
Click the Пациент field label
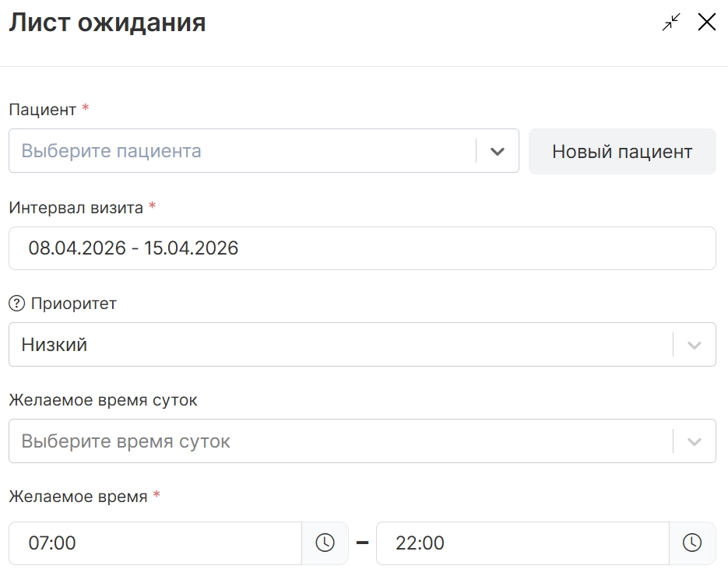point(43,110)
